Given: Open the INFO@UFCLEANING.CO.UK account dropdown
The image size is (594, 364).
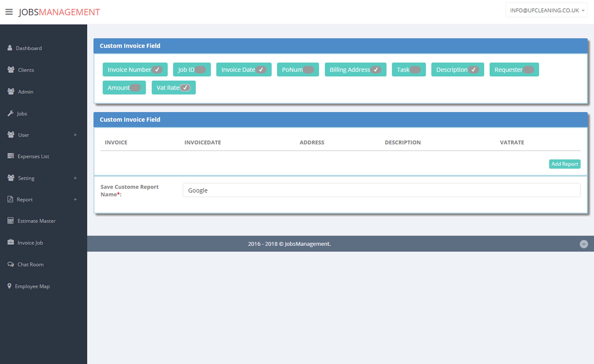Looking at the screenshot, I should point(546,10).
